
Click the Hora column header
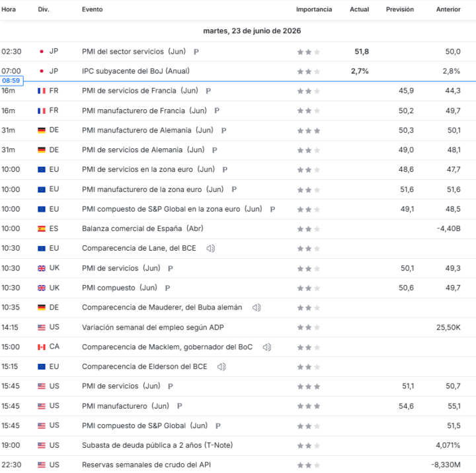(x=9, y=9)
